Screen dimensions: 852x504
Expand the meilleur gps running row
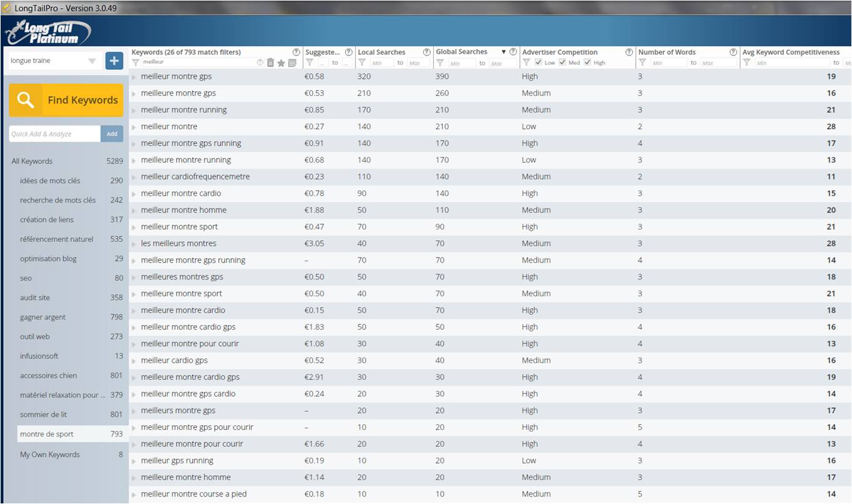(x=134, y=461)
